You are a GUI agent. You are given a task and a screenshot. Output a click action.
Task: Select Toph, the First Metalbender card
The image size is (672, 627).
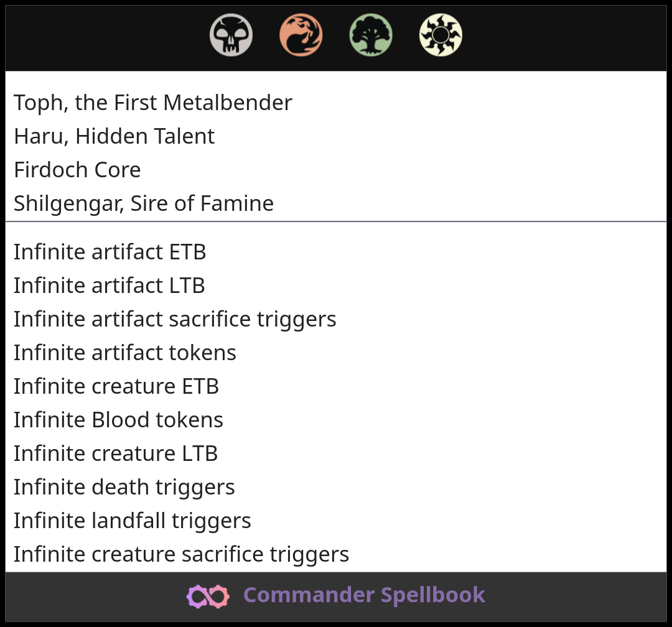point(153,103)
